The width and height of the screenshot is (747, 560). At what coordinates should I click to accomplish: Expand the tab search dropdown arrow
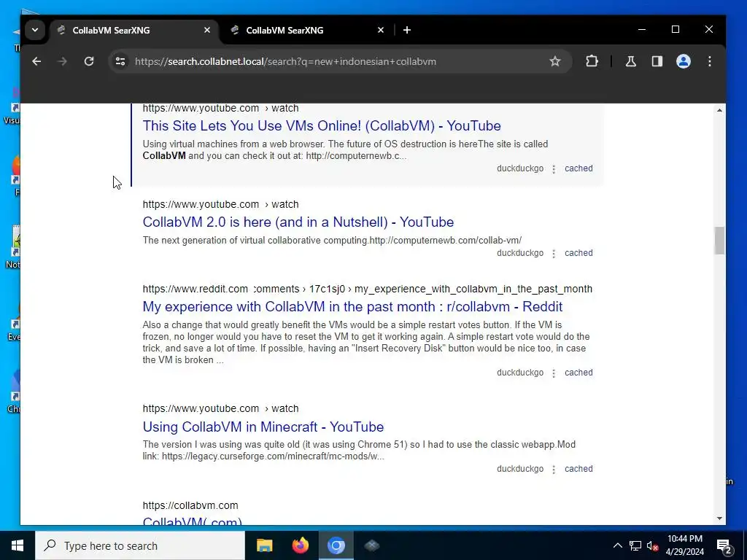(35, 30)
